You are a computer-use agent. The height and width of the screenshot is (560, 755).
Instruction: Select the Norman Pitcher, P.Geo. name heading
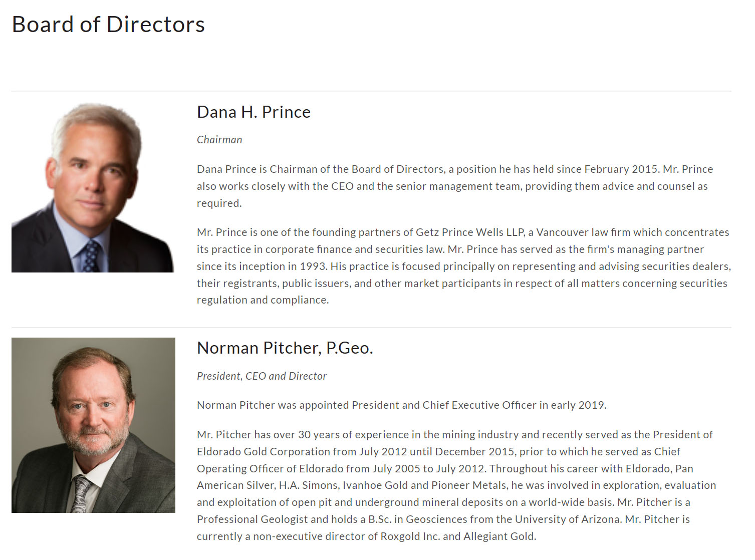click(x=285, y=348)
